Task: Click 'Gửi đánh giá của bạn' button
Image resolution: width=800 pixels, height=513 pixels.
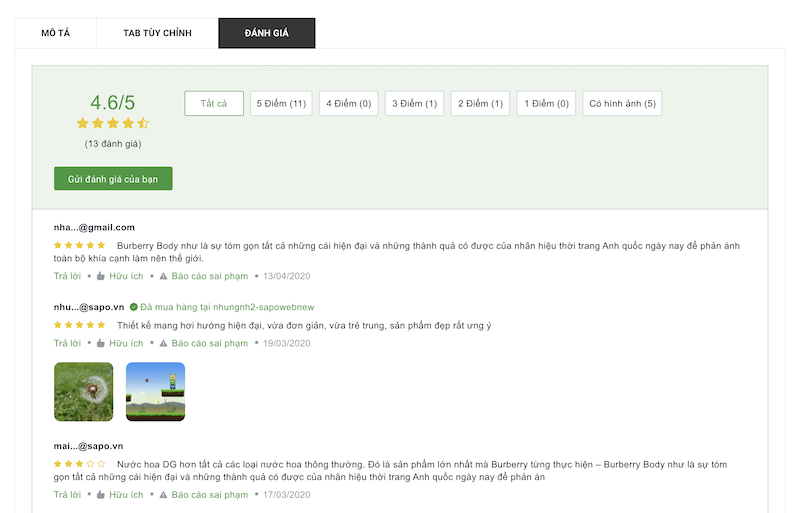Action: (113, 178)
